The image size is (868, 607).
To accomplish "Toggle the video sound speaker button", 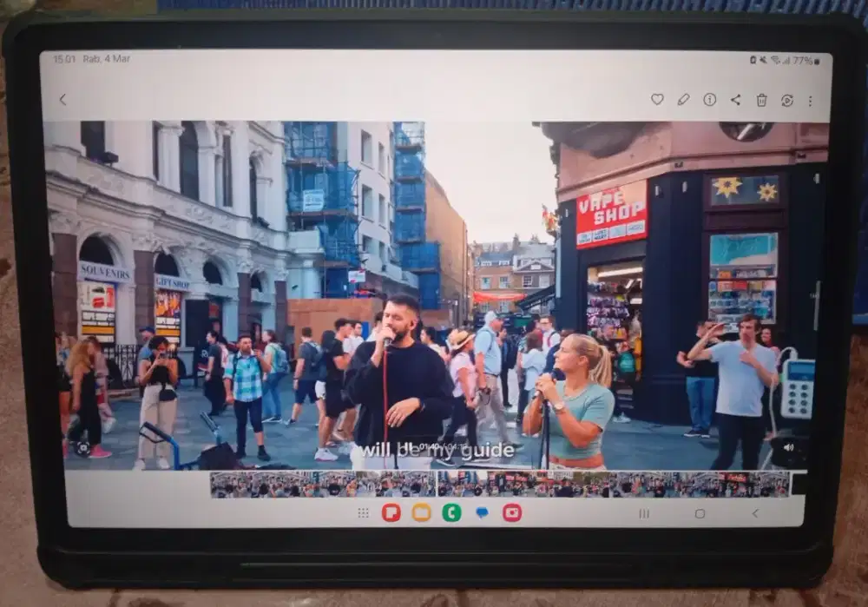I will (788, 448).
